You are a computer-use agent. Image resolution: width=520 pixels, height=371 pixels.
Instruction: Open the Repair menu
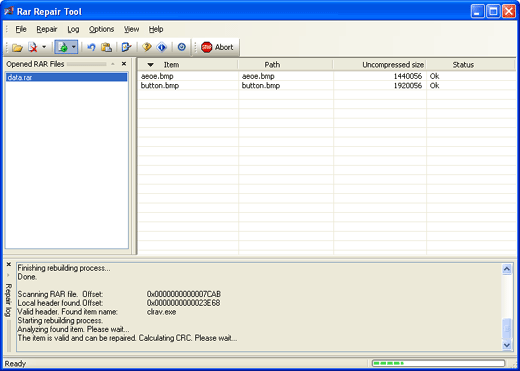point(47,29)
